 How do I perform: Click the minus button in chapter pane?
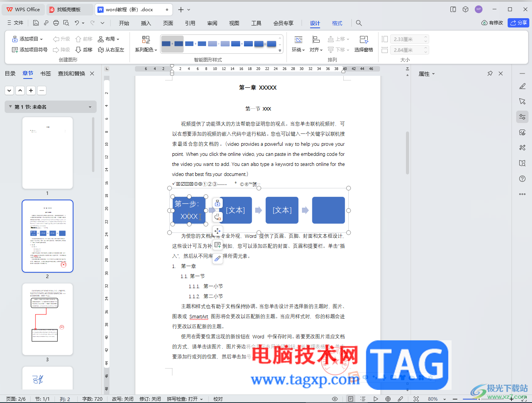pos(42,91)
